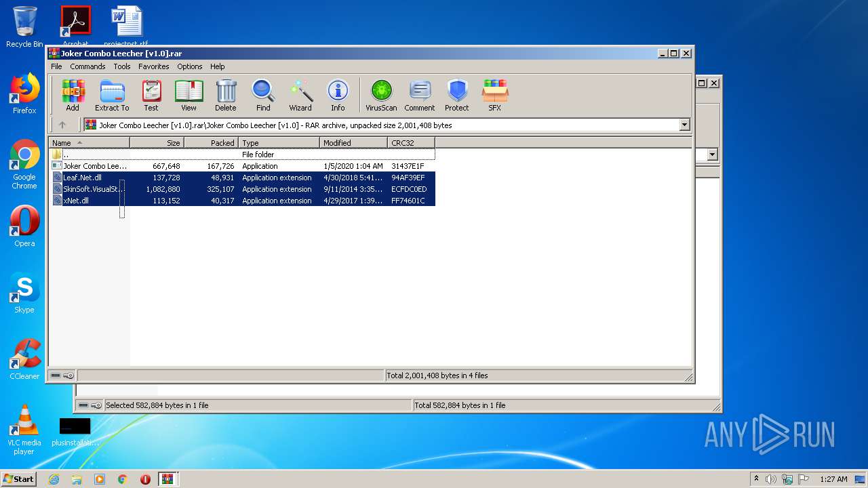
Task: Click the Delete trash can icon
Action: pos(226,95)
